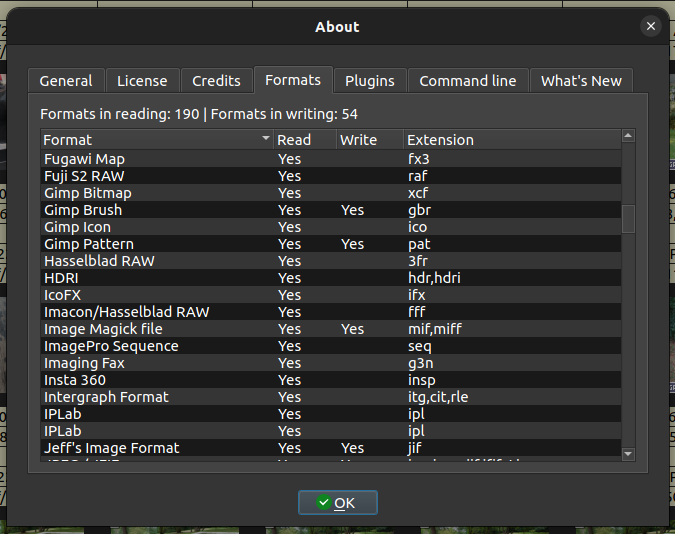Screen dimensions: 675x534
Task: Select the HDRI format row
Action: click(x=331, y=278)
